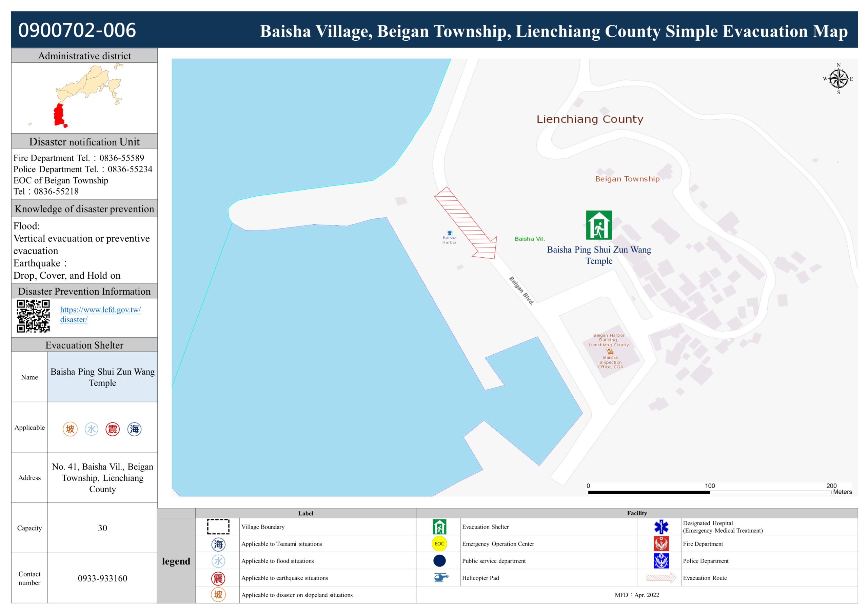Click the green evacuation shelter icon on map

[599, 225]
